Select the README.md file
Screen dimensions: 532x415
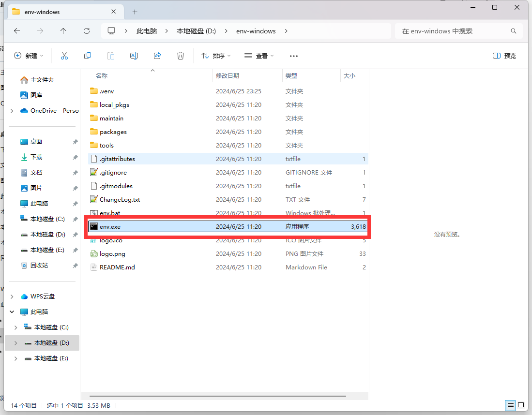228,267
